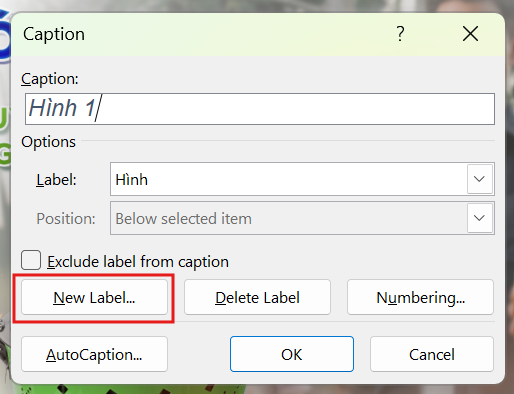
Task: Click inside the Caption text field
Action: (x=260, y=109)
